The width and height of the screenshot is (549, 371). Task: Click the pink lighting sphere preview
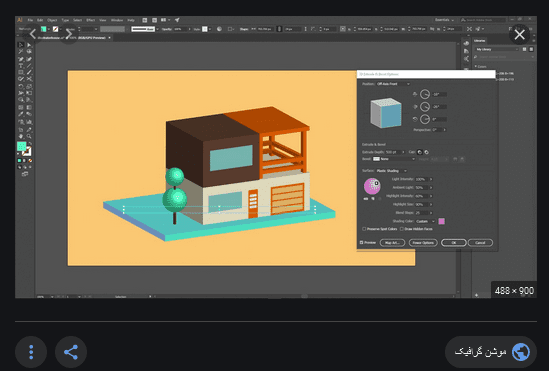point(372,186)
